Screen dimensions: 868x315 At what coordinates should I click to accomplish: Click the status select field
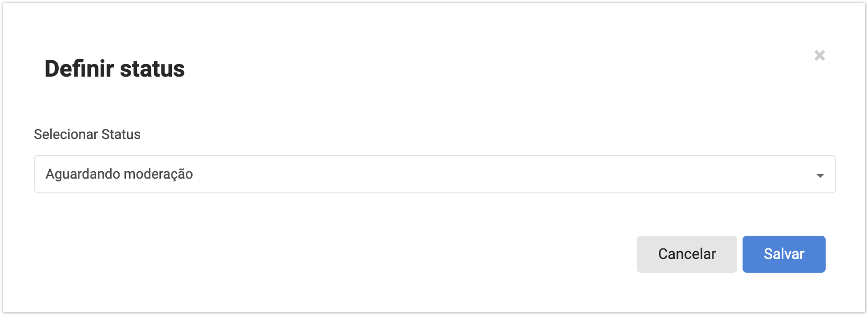434,174
